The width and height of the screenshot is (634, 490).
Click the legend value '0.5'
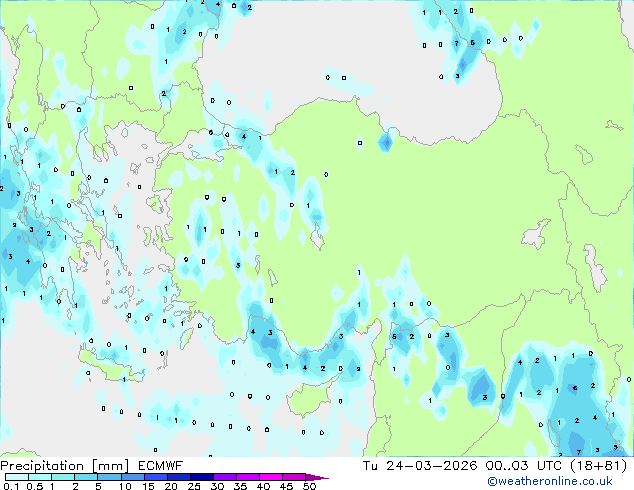coord(35,486)
